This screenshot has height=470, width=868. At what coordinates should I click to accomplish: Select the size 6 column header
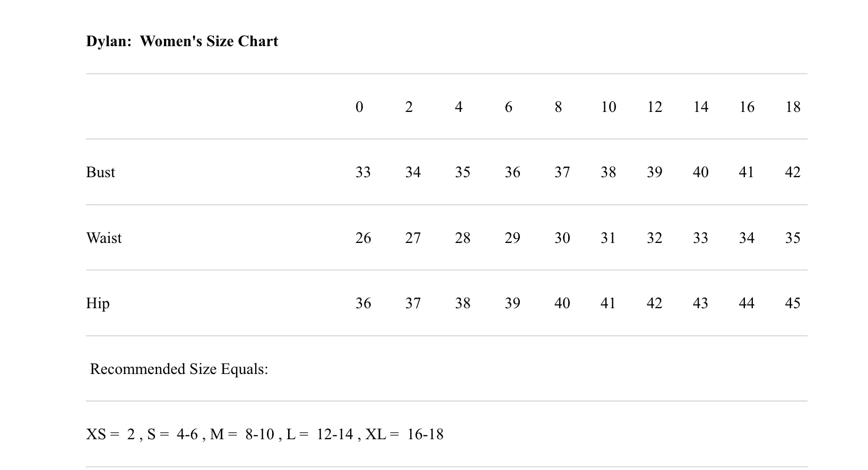(508, 107)
